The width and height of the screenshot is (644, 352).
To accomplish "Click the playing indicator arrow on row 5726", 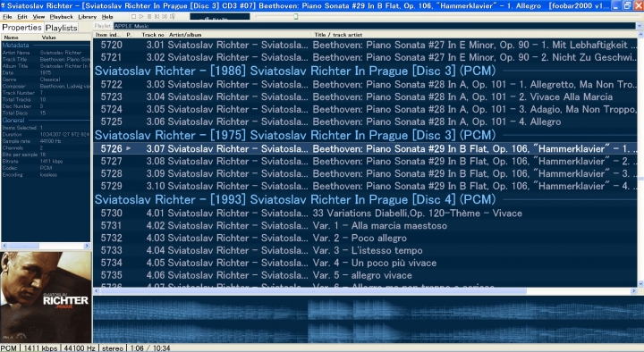I will click(129, 148).
